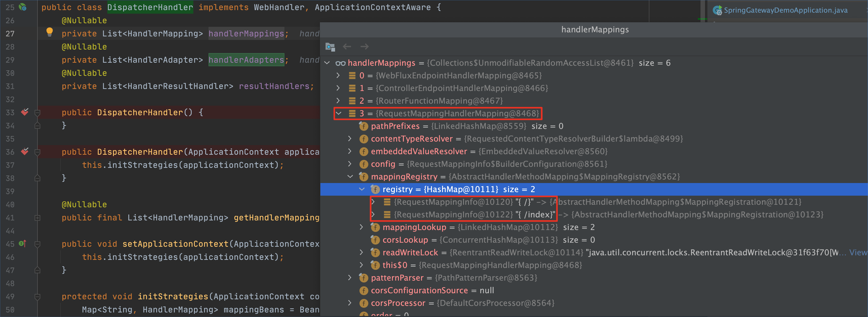Click the field icon beside patternParser
The image size is (868, 317).
pyautogui.click(x=364, y=278)
